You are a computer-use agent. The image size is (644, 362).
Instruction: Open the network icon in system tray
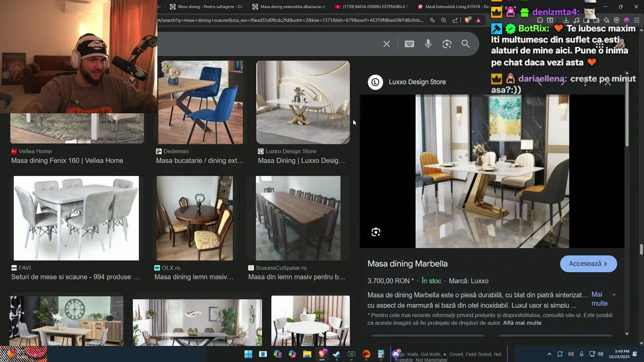click(x=592, y=354)
